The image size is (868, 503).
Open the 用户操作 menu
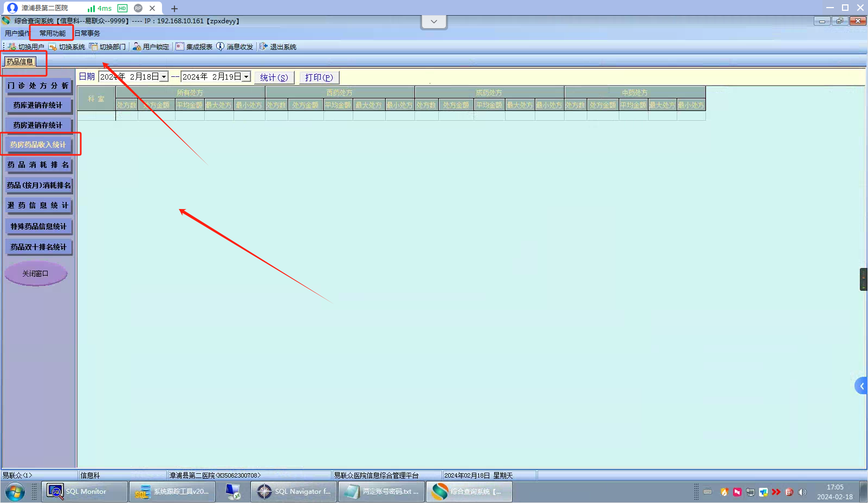(x=18, y=34)
